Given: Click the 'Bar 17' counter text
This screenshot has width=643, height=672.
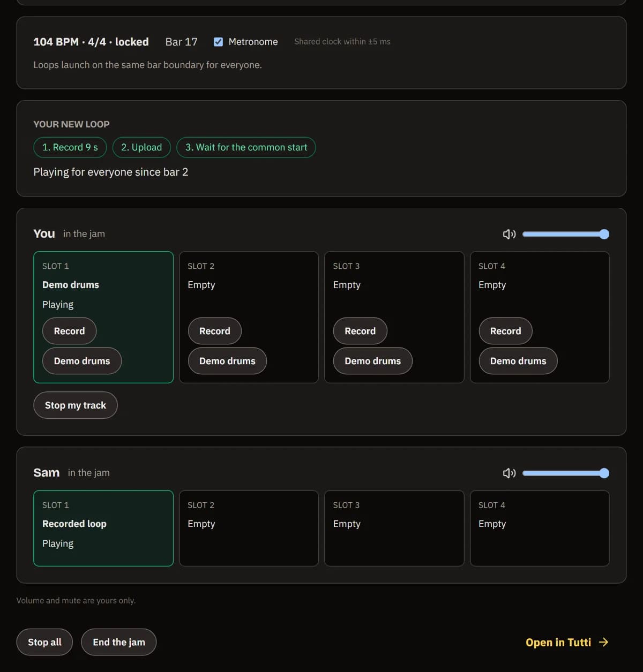Looking at the screenshot, I should coord(182,42).
